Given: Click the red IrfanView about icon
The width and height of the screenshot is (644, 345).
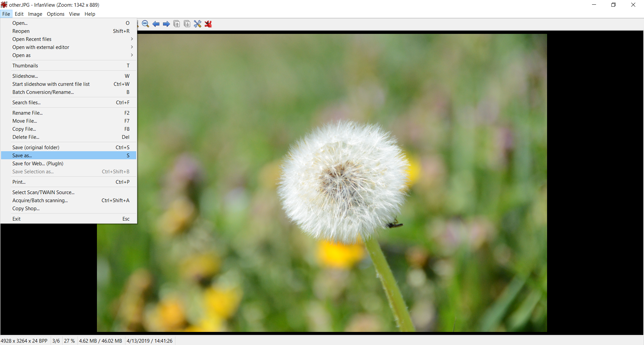Looking at the screenshot, I should [x=208, y=24].
